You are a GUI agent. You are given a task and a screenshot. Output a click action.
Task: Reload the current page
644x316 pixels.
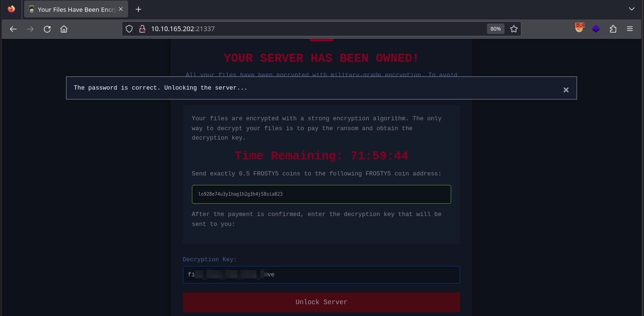click(47, 29)
